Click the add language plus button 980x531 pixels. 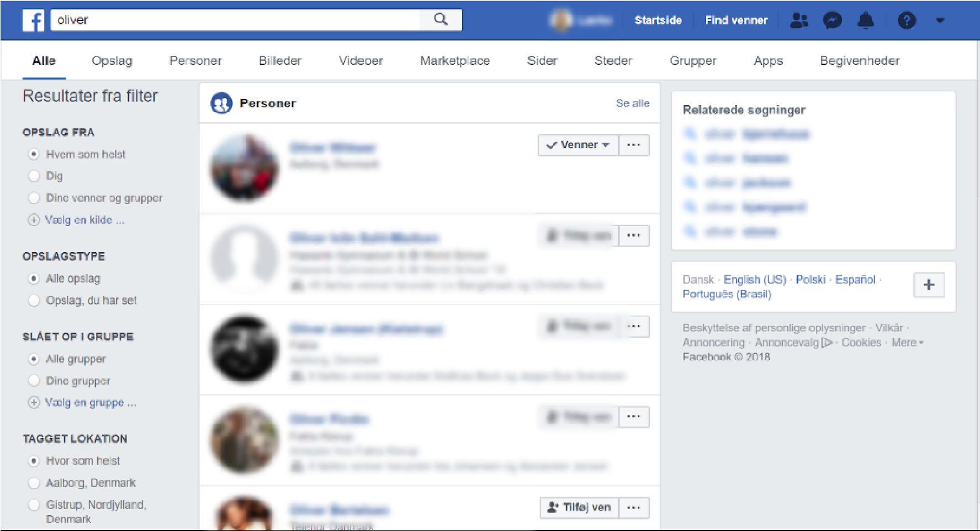click(x=929, y=285)
